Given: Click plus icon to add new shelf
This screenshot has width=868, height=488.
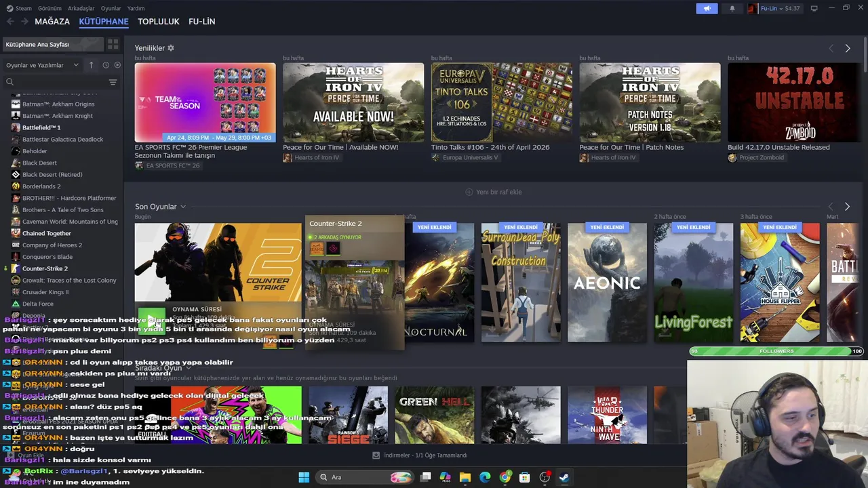Looking at the screenshot, I should (x=469, y=192).
